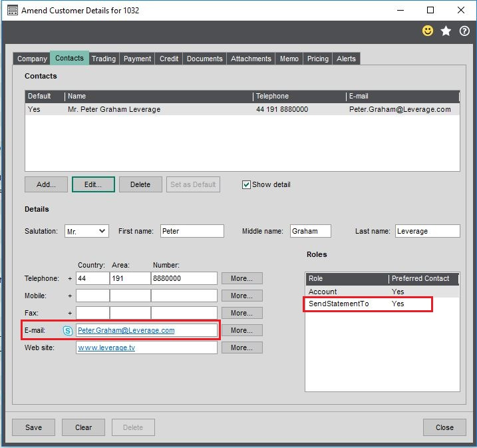Click the First name input field
Screen dimensions: 477x448
pyautogui.click(x=192, y=231)
